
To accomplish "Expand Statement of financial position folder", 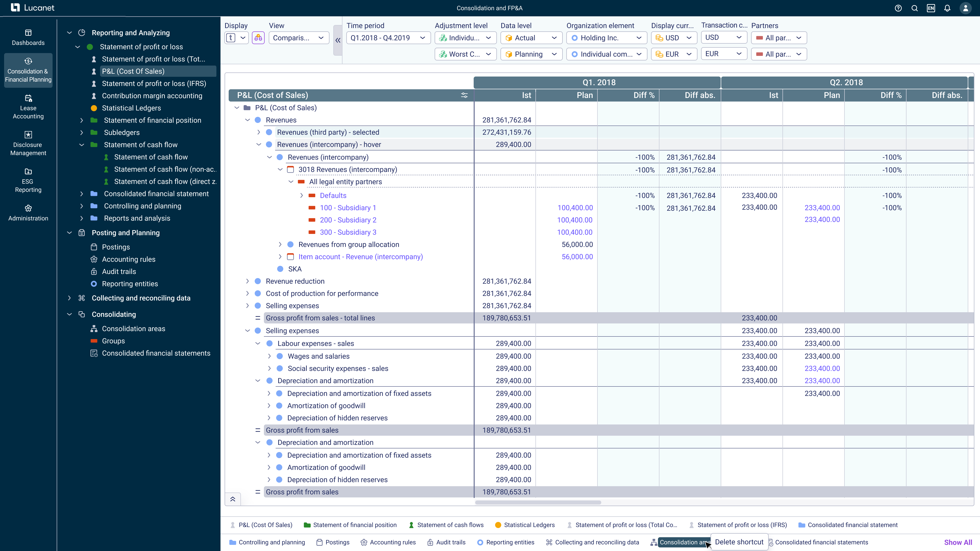I will pyautogui.click(x=81, y=120).
